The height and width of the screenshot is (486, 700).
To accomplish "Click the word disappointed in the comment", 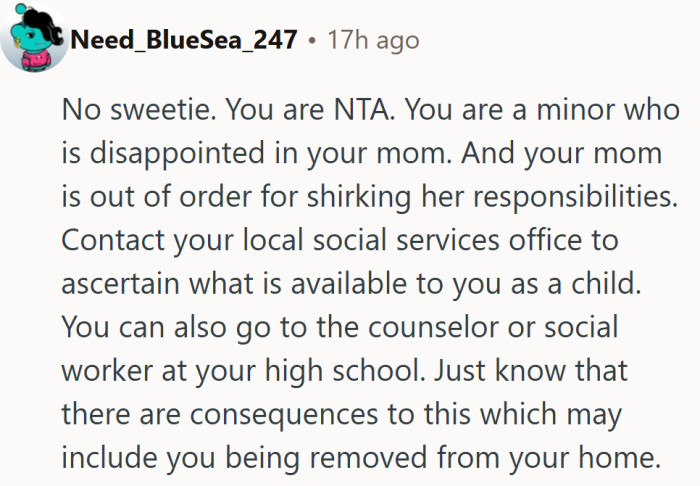I will (x=187, y=151).
